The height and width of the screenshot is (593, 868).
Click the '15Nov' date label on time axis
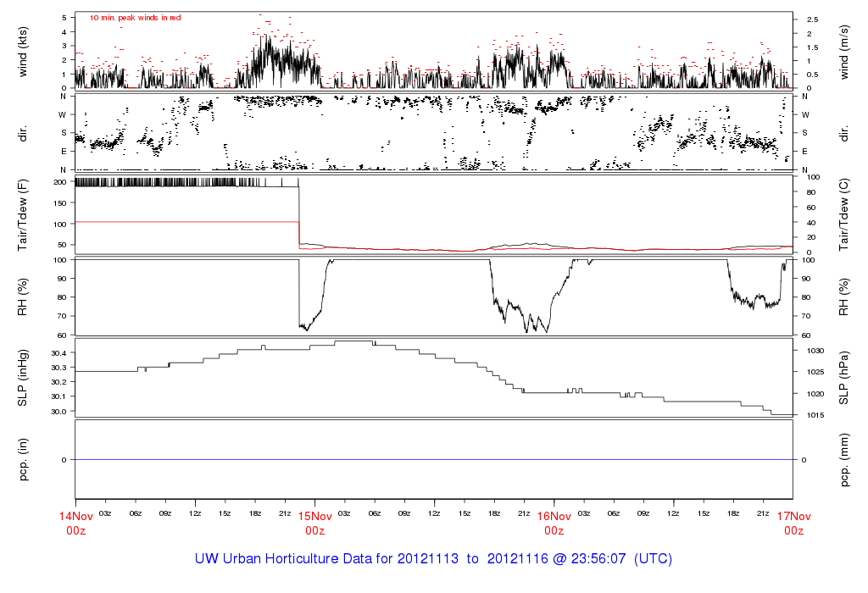315,516
